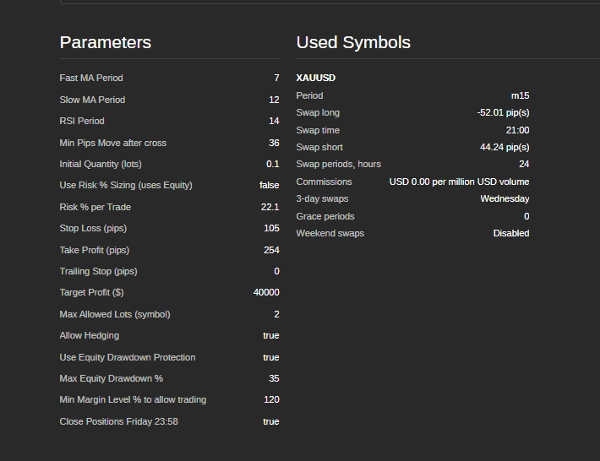The width and height of the screenshot is (600, 461).
Task: Select the Parameters heading
Action: coord(105,42)
